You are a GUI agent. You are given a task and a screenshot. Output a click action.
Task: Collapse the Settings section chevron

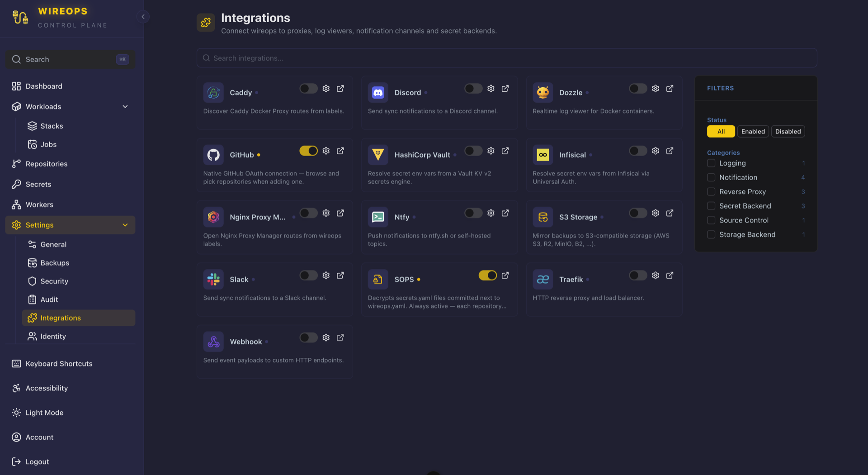coord(125,225)
